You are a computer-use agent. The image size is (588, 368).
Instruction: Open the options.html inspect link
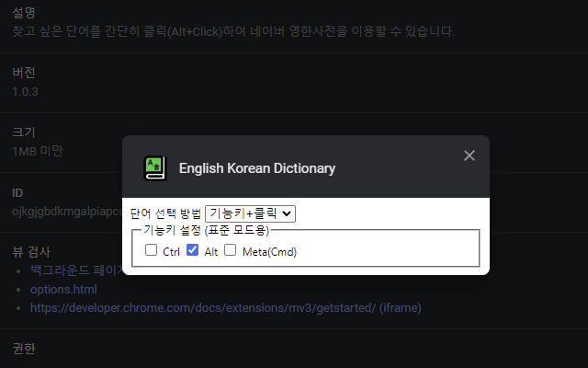pos(63,290)
